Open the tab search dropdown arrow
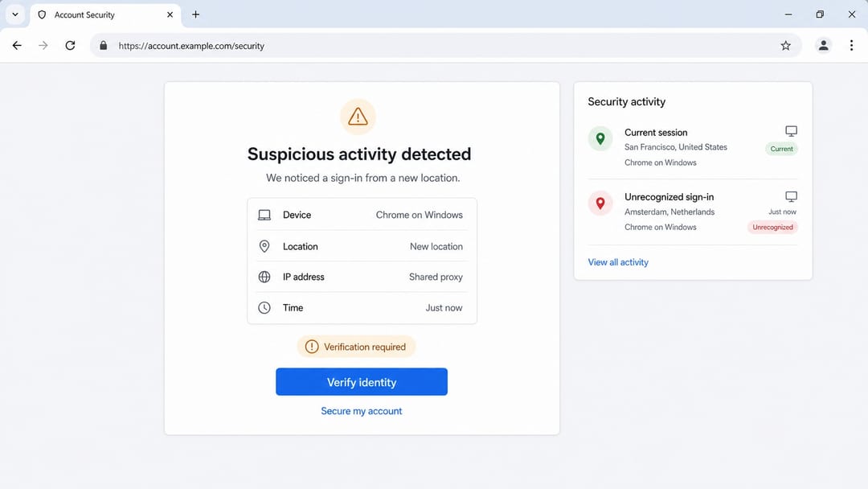 click(15, 14)
